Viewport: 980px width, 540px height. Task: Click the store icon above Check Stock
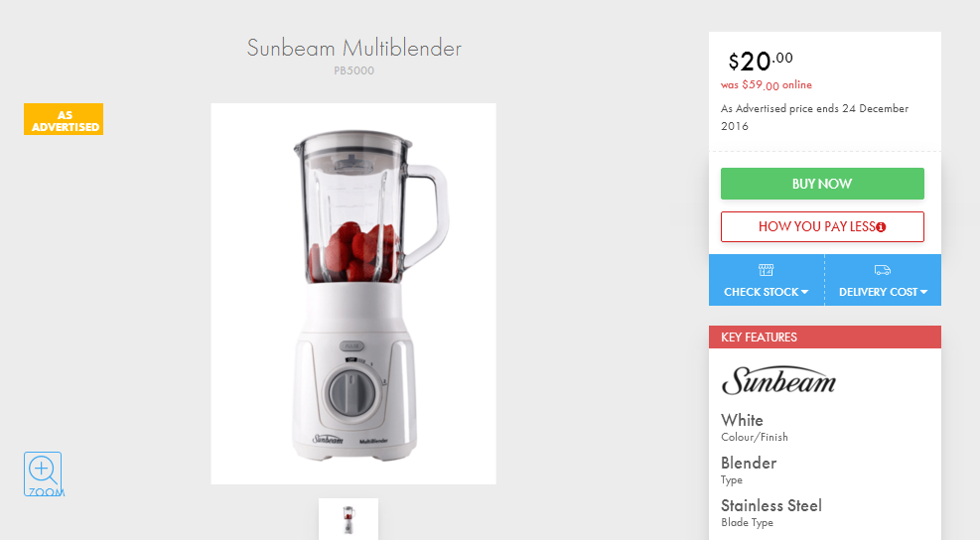[x=766, y=270]
